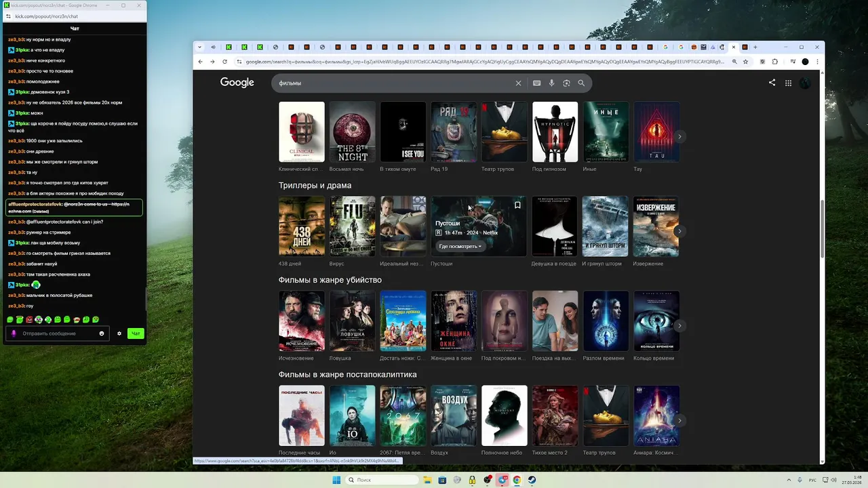Open the Фильмы в жанре постапокалиптика heading

347,375
